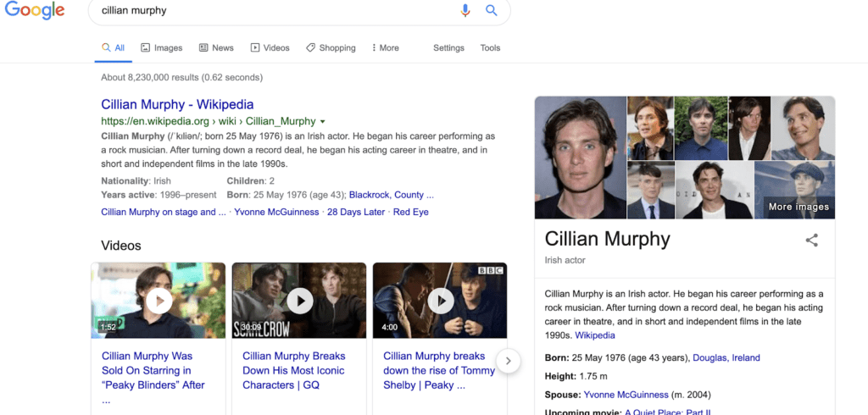Viewport: 868px width, 415px height.
Task: Switch to the Images tab
Action: [x=162, y=48]
